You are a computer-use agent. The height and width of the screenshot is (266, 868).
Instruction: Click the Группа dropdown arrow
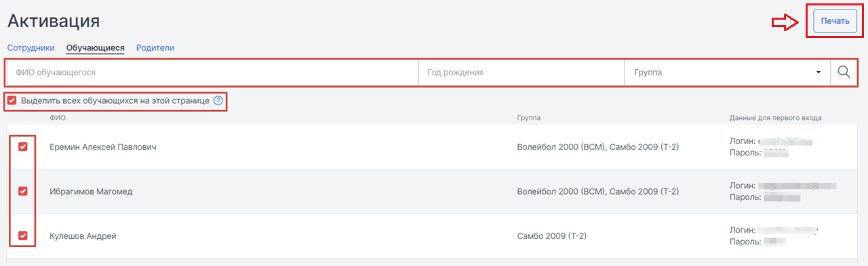tap(818, 73)
